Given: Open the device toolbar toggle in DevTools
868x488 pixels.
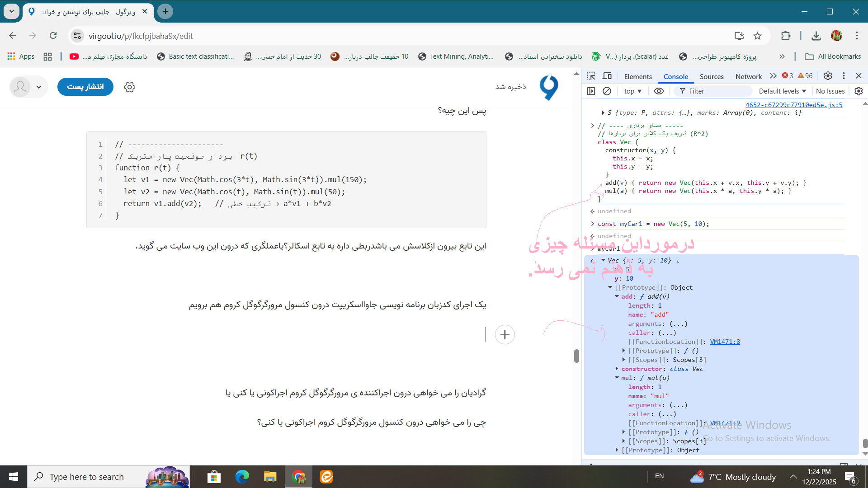Looking at the screenshot, I should [607, 76].
